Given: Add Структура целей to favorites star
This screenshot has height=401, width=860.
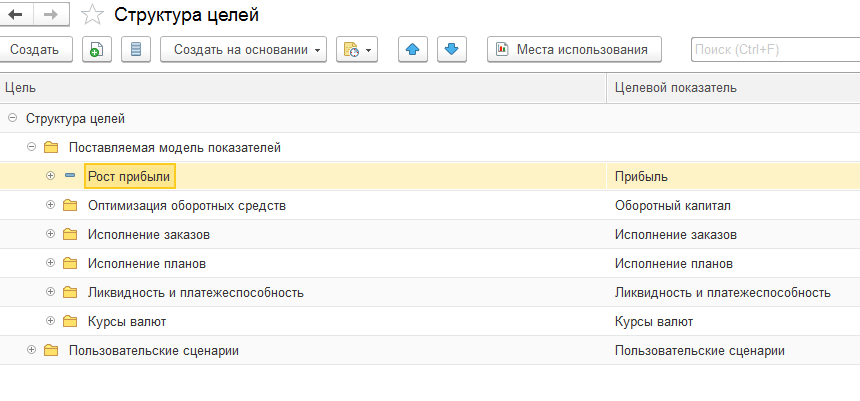Looking at the screenshot, I should (92, 14).
